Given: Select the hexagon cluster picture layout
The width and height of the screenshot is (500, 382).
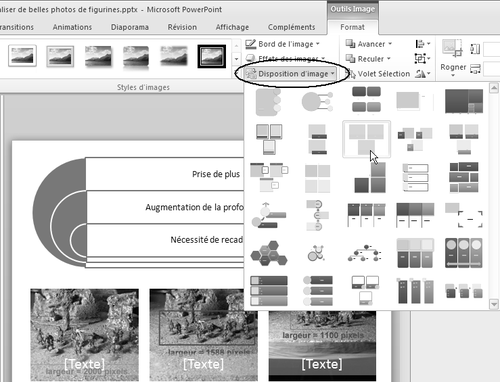Looking at the screenshot, I should click(269, 253).
